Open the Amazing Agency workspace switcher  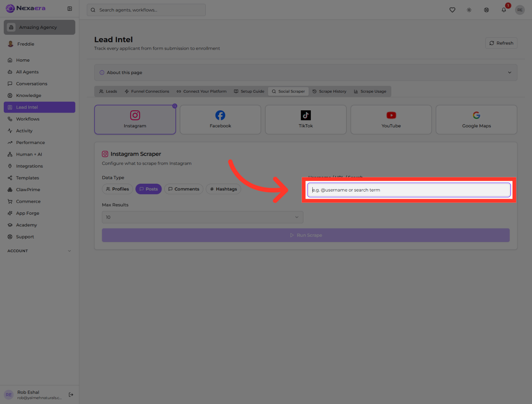(x=39, y=27)
